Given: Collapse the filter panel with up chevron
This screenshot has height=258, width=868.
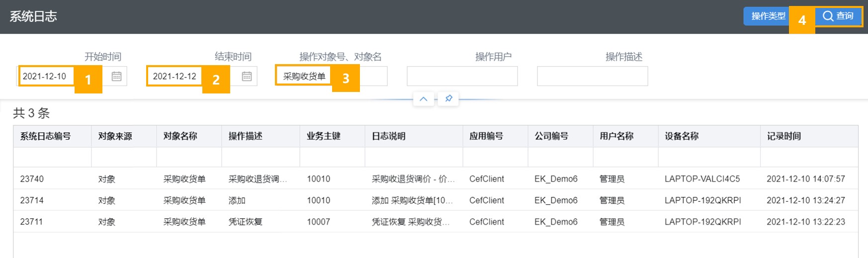Looking at the screenshot, I should click(x=424, y=98).
